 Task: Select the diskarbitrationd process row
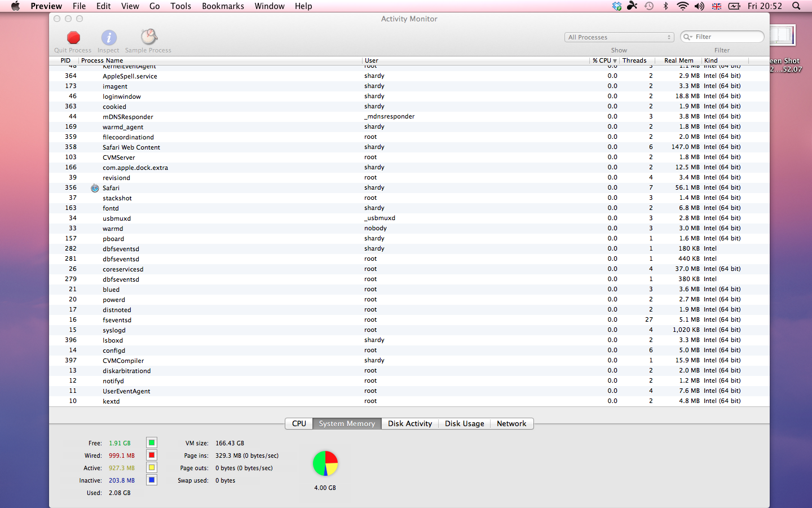click(409, 371)
